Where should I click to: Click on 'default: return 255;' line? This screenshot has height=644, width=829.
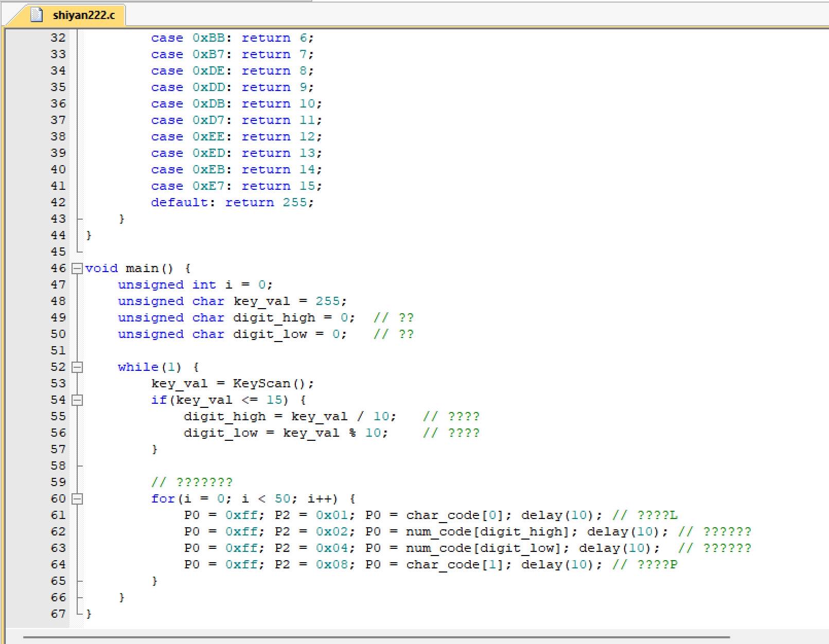pos(232,203)
